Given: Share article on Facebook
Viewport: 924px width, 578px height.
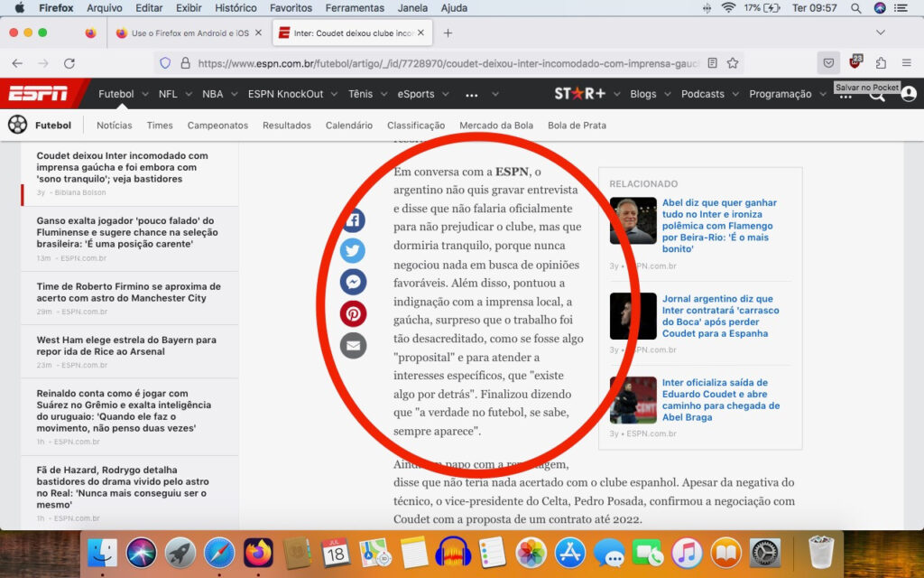Looking at the screenshot, I should (353, 220).
